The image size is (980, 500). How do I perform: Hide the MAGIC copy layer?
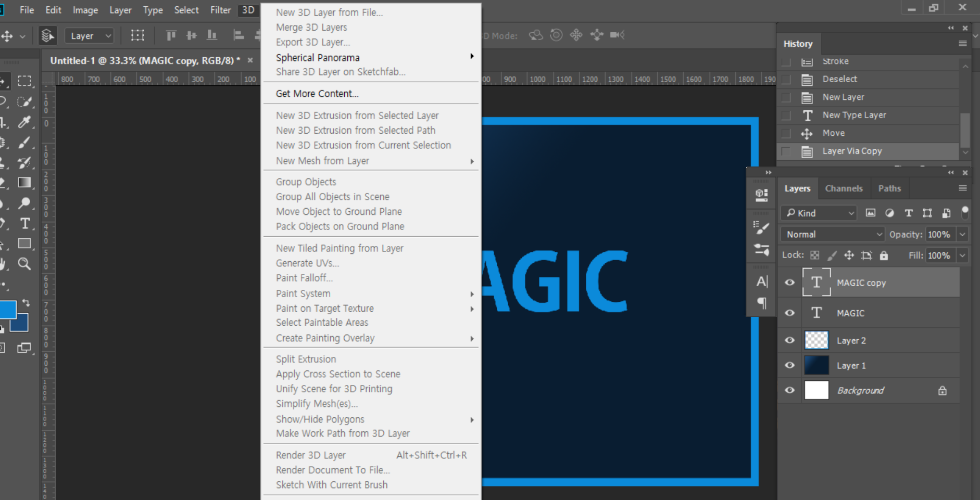point(790,283)
